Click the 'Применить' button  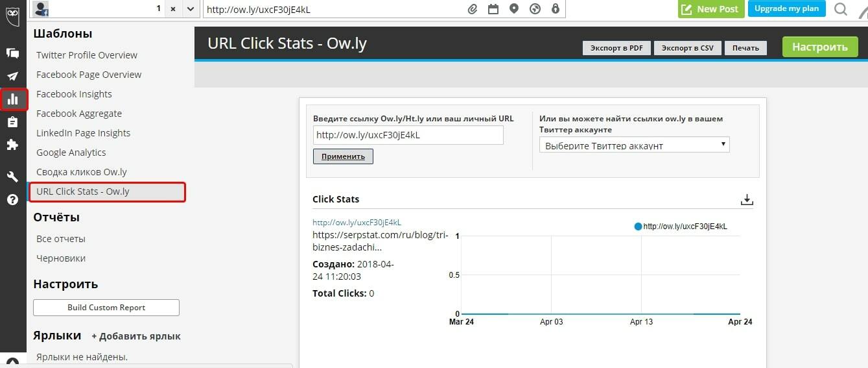click(343, 156)
